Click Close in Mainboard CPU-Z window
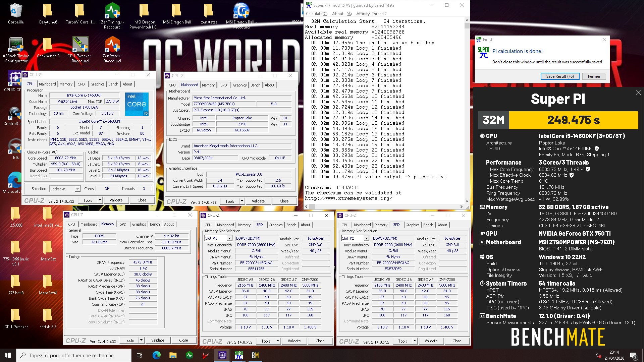The width and height of the screenshot is (644, 362). pos(284,201)
